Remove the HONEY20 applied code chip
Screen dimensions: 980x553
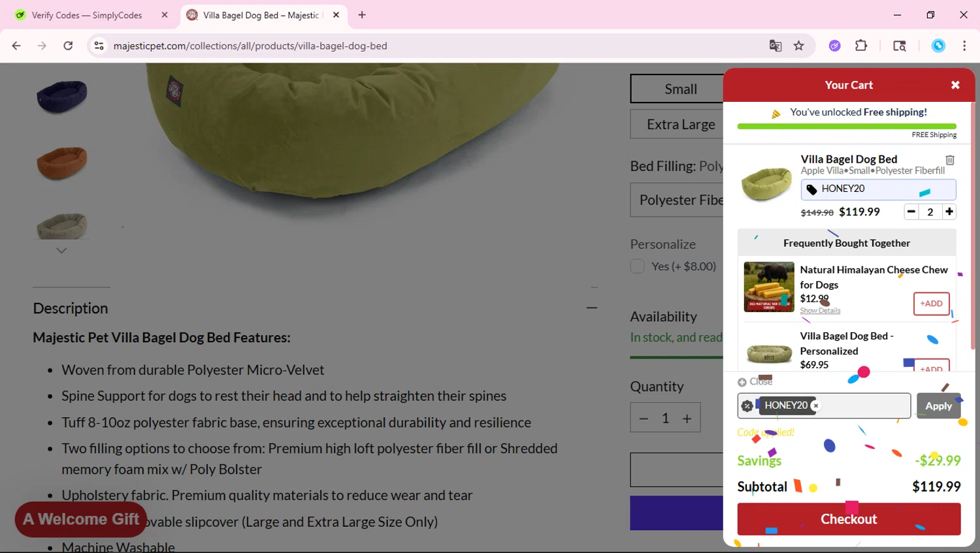(x=815, y=405)
